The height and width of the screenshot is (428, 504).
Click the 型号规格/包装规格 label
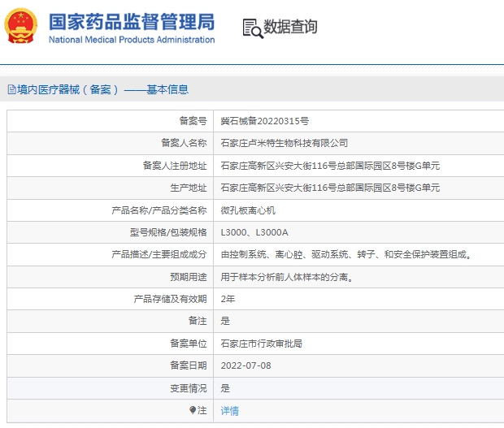pos(168,232)
